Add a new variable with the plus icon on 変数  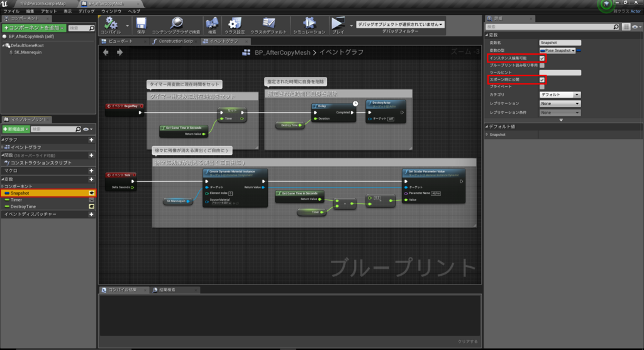click(91, 179)
